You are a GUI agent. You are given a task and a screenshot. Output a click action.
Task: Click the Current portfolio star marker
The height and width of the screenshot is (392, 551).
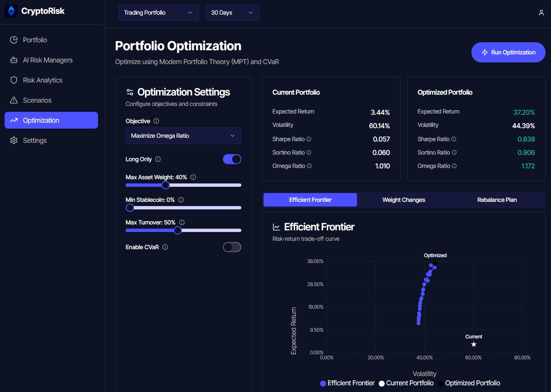pos(474,344)
